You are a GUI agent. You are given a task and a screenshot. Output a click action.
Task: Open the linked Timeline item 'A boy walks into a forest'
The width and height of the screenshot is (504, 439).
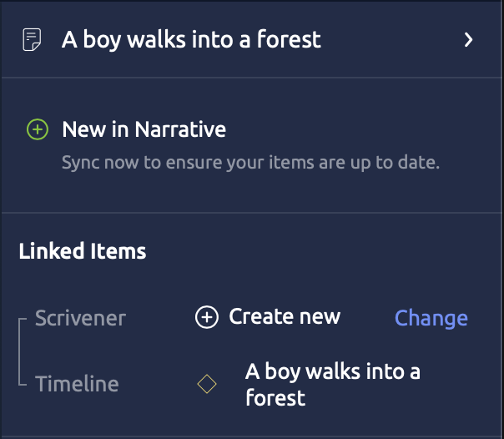pyautogui.click(x=332, y=384)
